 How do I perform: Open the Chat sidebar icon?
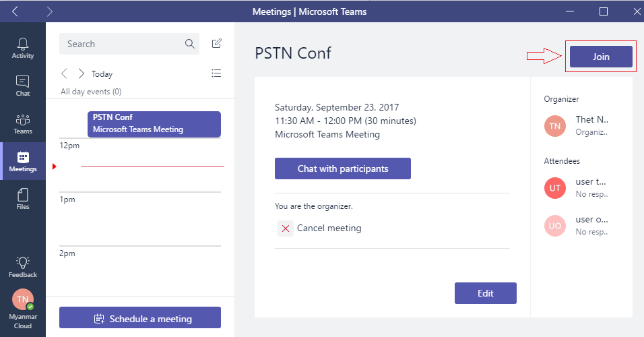tap(23, 82)
